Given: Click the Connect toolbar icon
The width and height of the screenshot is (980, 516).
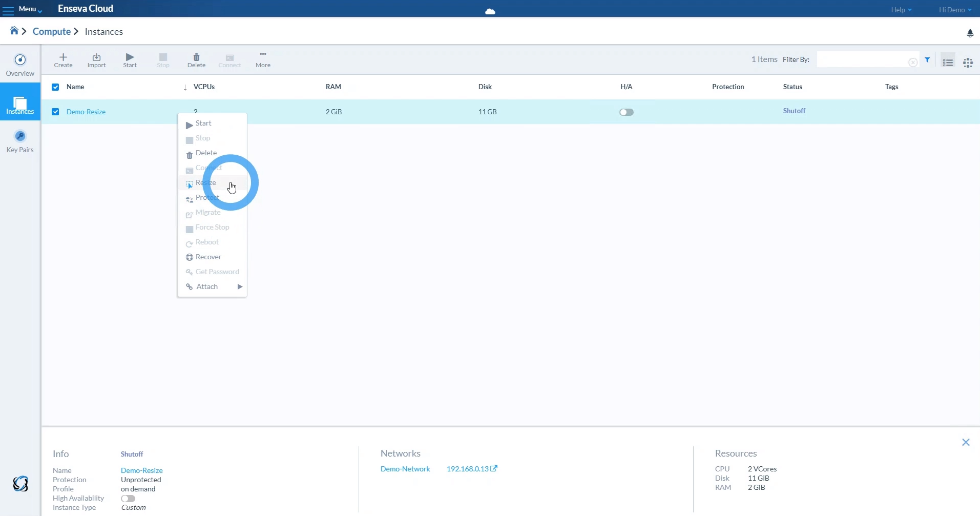Looking at the screenshot, I should point(230,60).
